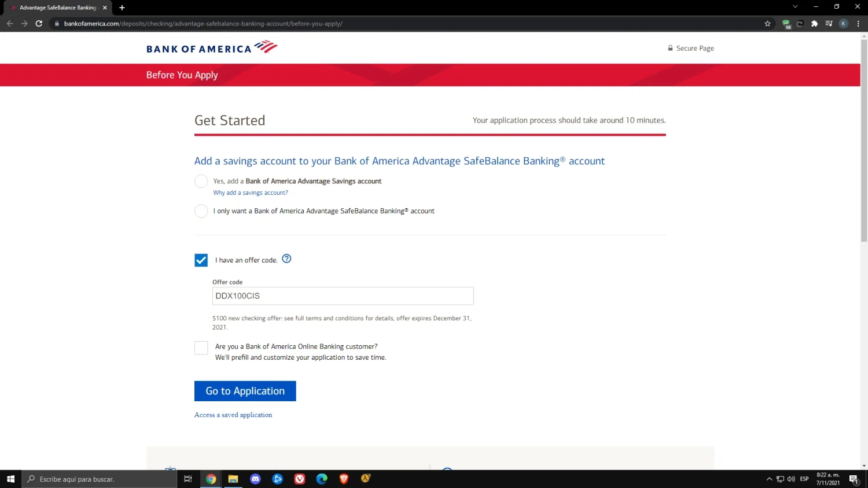Uncheck the I have an offer code box
This screenshot has height=488, width=868.
(201, 260)
